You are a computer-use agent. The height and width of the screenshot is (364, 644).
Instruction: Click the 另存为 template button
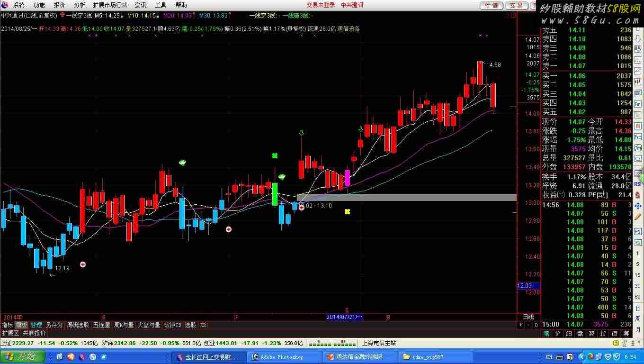(x=54, y=325)
